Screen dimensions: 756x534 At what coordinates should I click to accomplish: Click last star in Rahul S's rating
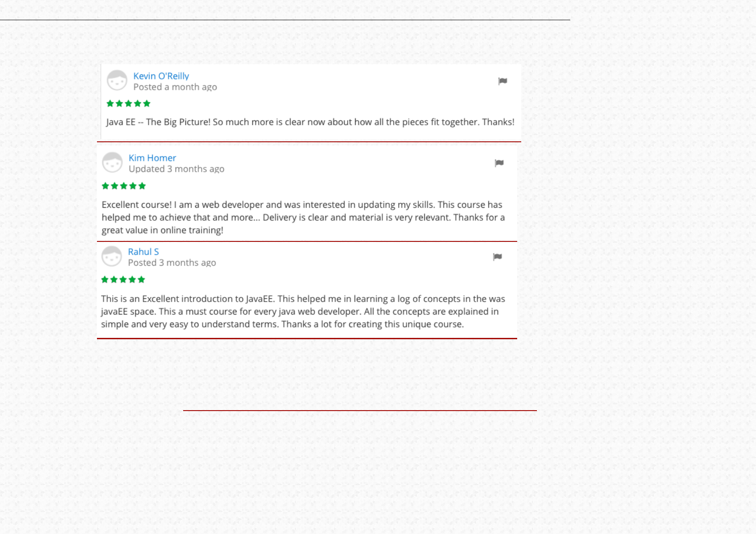[x=141, y=280]
